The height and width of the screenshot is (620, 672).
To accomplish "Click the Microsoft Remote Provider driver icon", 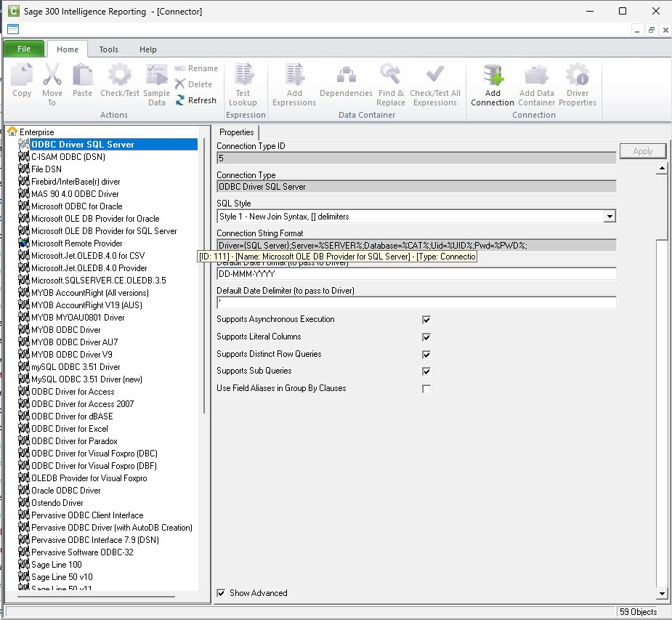I will pos(24,243).
